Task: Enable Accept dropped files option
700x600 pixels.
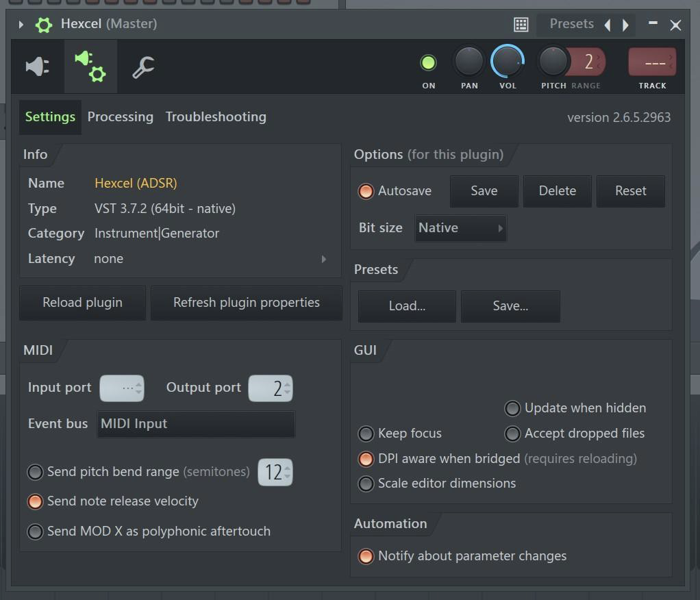Action: (512, 434)
